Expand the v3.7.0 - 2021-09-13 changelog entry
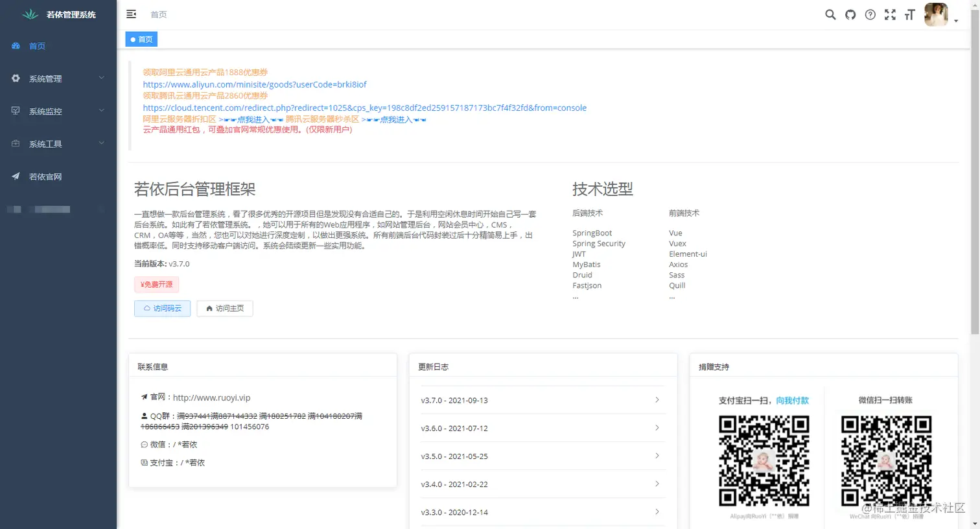 (543, 400)
